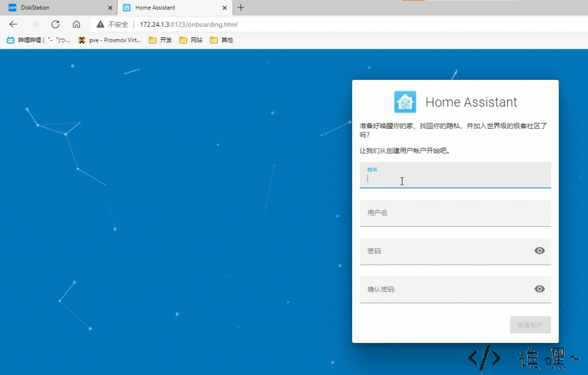The width and height of the screenshot is (588, 375).
Task: Reload the page with refresh icon
Action: tap(56, 24)
